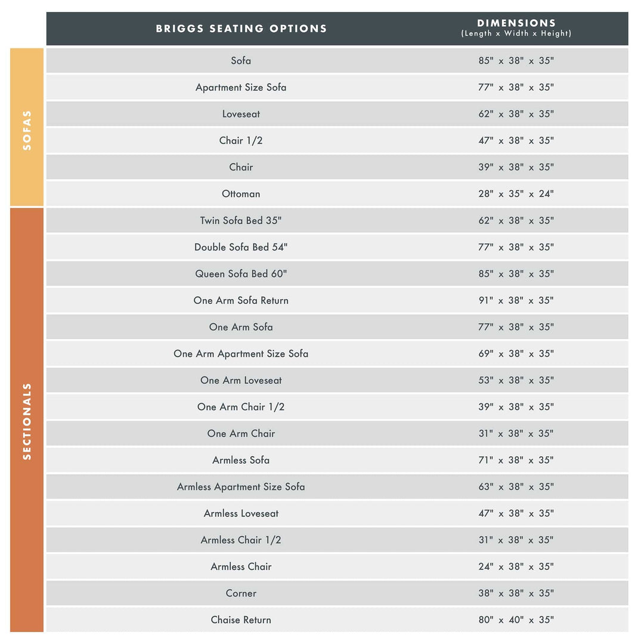Click the orange Sectionals category tab
644x644 pixels.
27,420
